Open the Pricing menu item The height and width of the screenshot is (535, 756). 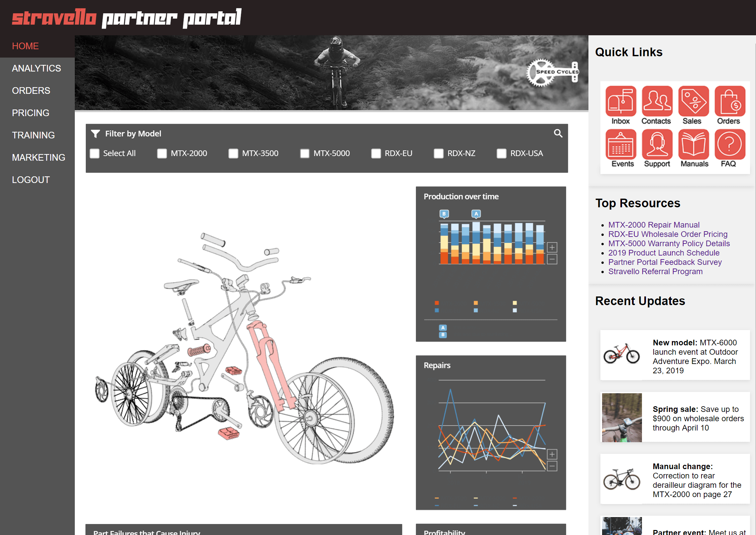coord(31,113)
